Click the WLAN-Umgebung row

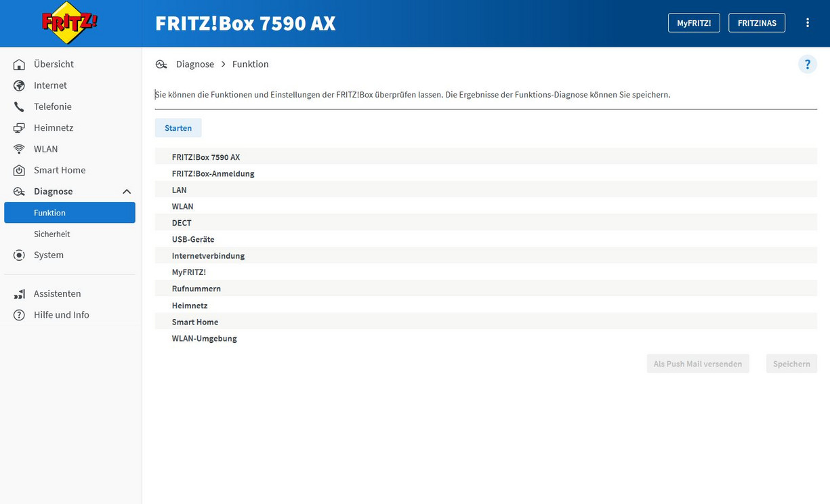tap(486, 338)
